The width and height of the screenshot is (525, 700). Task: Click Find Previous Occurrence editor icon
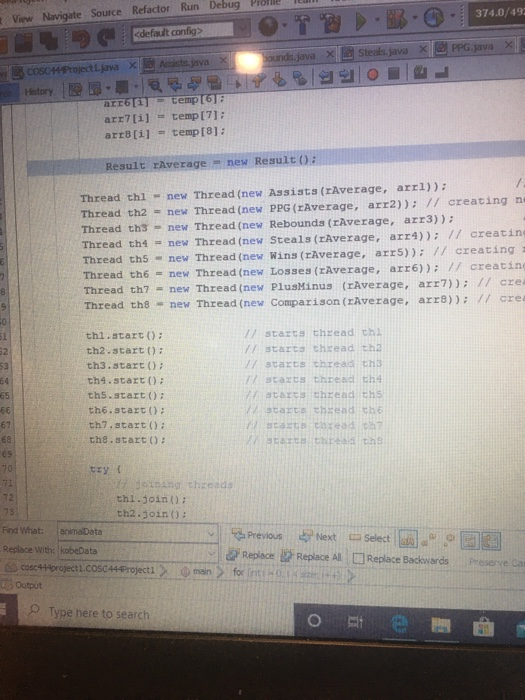pos(175,84)
